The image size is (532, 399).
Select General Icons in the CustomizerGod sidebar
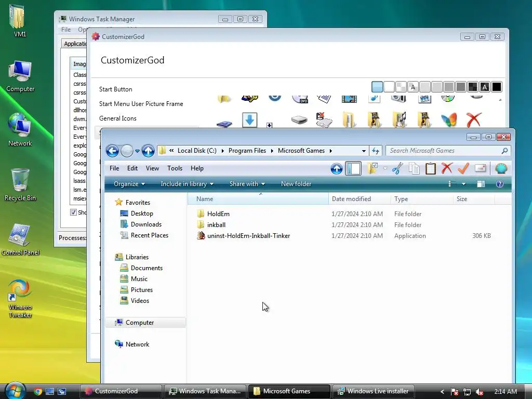click(x=118, y=118)
